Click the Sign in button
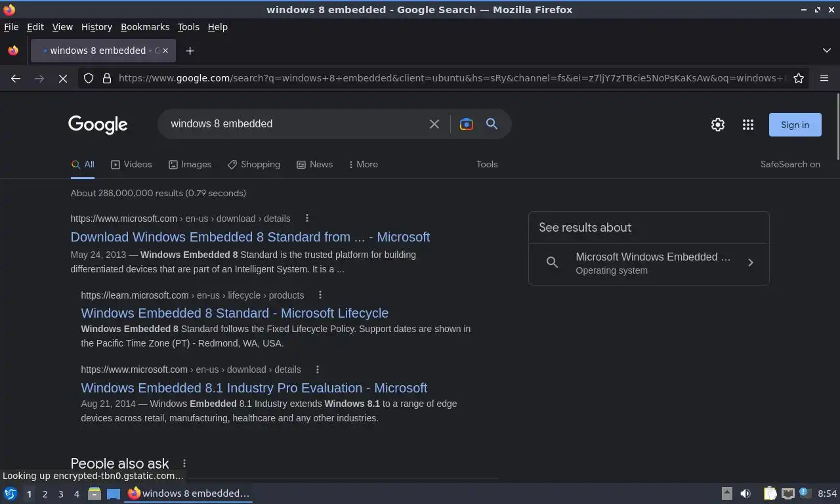840x504 pixels. coord(795,125)
